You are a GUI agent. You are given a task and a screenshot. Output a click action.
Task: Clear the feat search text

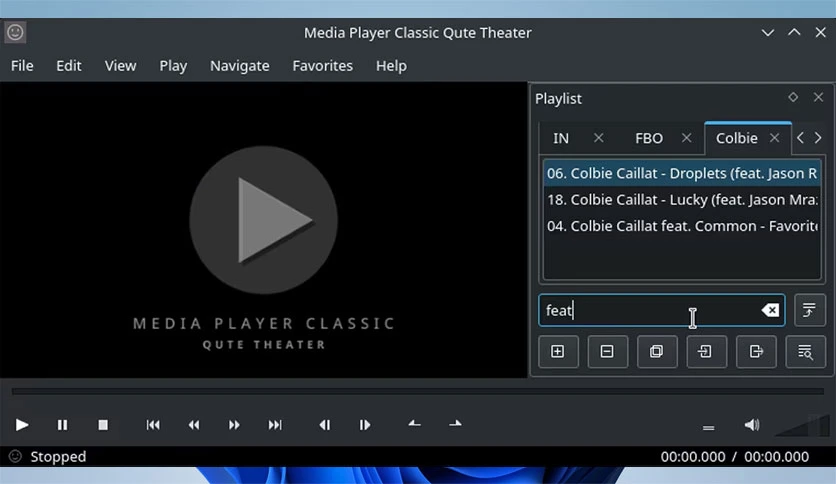coord(770,310)
